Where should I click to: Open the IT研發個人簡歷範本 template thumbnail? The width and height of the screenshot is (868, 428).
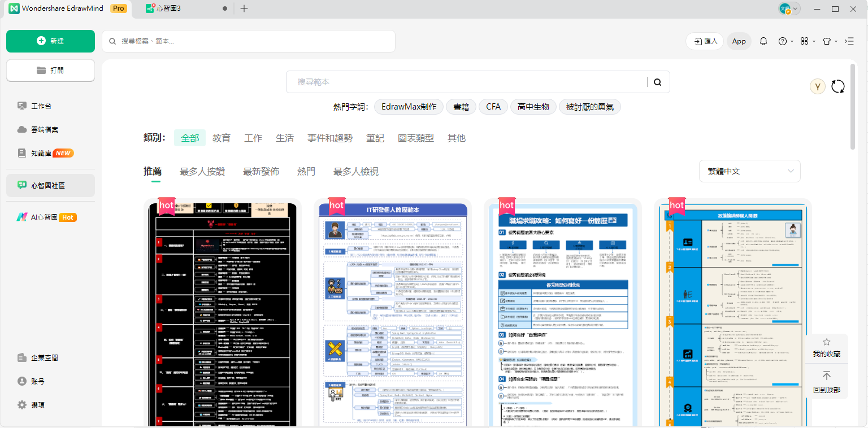pyautogui.click(x=393, y=311)
